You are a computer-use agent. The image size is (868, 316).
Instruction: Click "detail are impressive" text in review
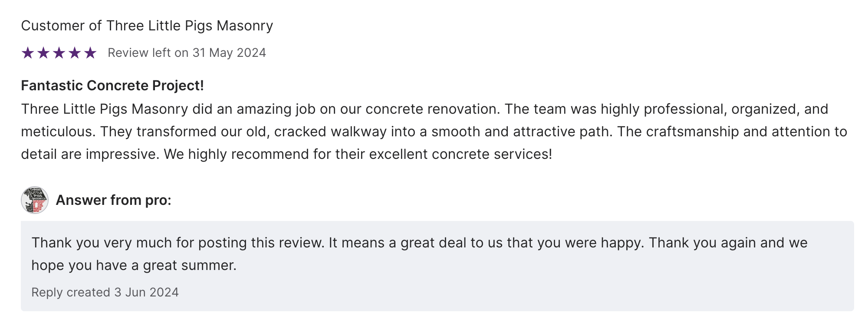pos(89,154)
